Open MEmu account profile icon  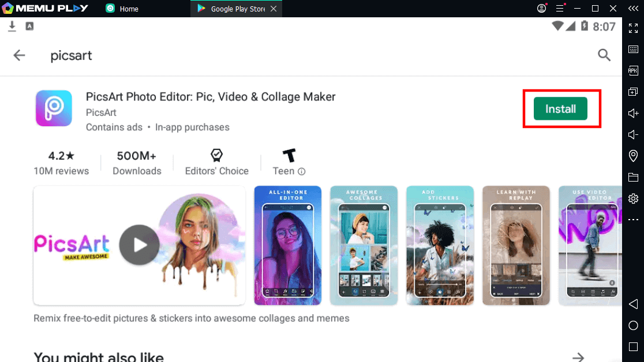click(x=542, y=8)
